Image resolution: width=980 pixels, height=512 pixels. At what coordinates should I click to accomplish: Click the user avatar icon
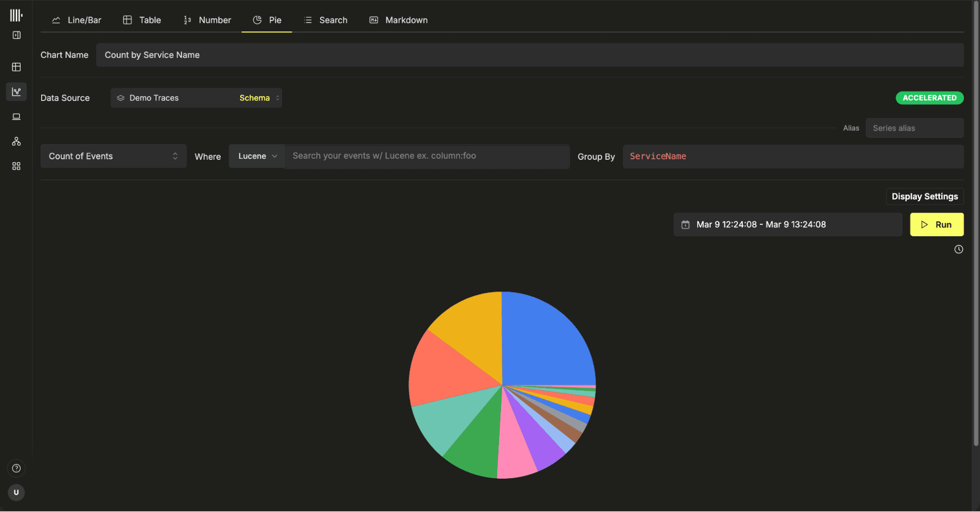[x=16, y=492]
